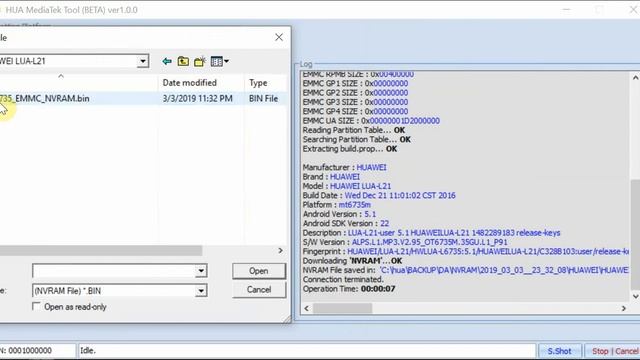The image size is (640, 360).
Task: Sort by Type column header
Action: [258, 83]
